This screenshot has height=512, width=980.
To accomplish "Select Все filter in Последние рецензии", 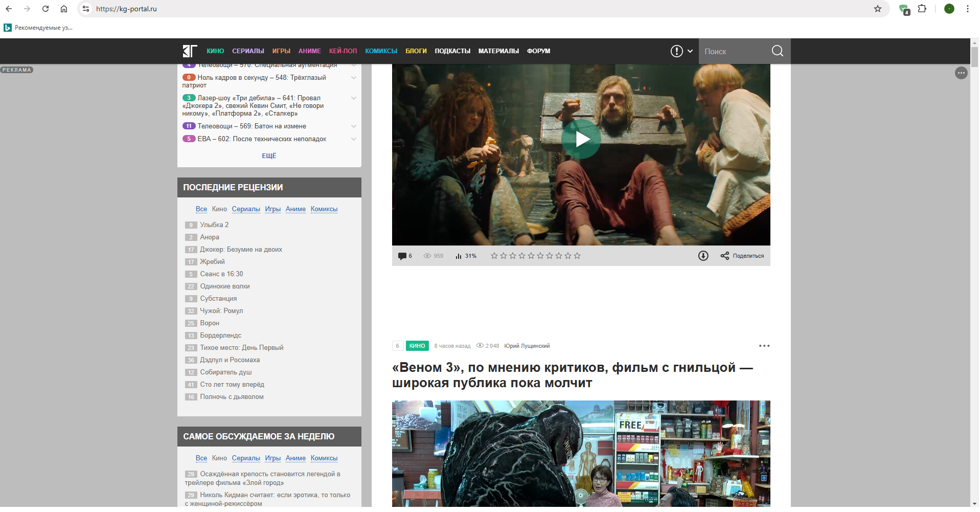I will pyautogui.click(x=201, y=209).
